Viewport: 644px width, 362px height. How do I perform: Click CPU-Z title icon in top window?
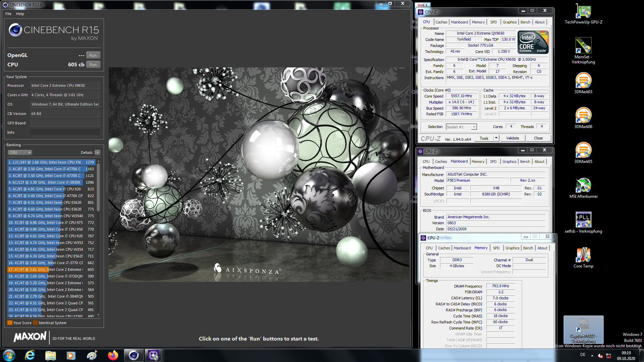(421, 12)
